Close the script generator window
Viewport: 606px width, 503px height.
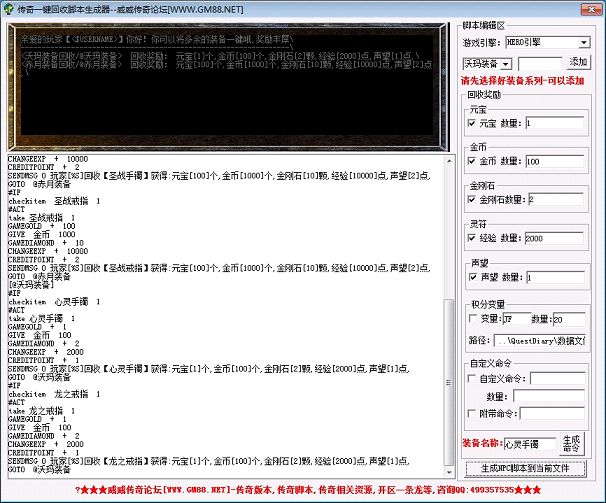click(x=591, y=9)
